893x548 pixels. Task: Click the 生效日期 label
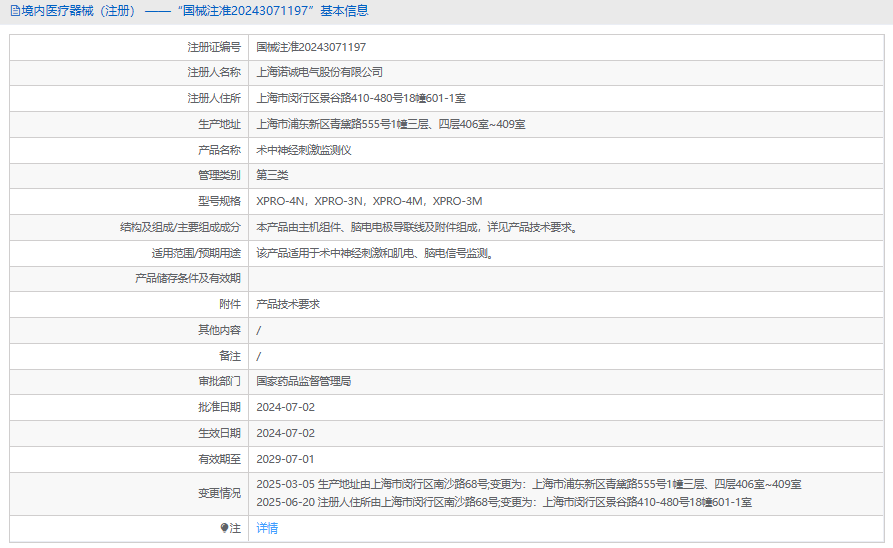click(x=219, y=434)
